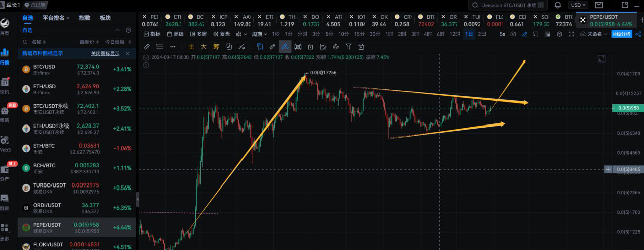
Task: Select the 1日 timeframe
Action: (x=469, y=34)
